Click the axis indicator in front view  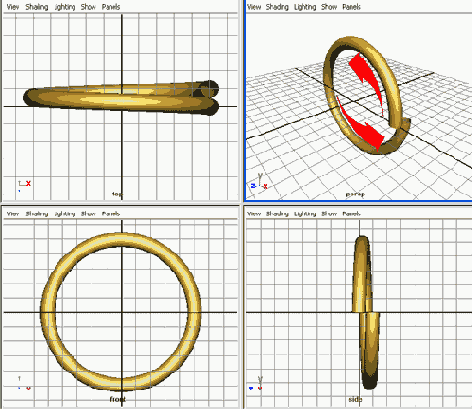pyautogui.click(x=24, y=383)
